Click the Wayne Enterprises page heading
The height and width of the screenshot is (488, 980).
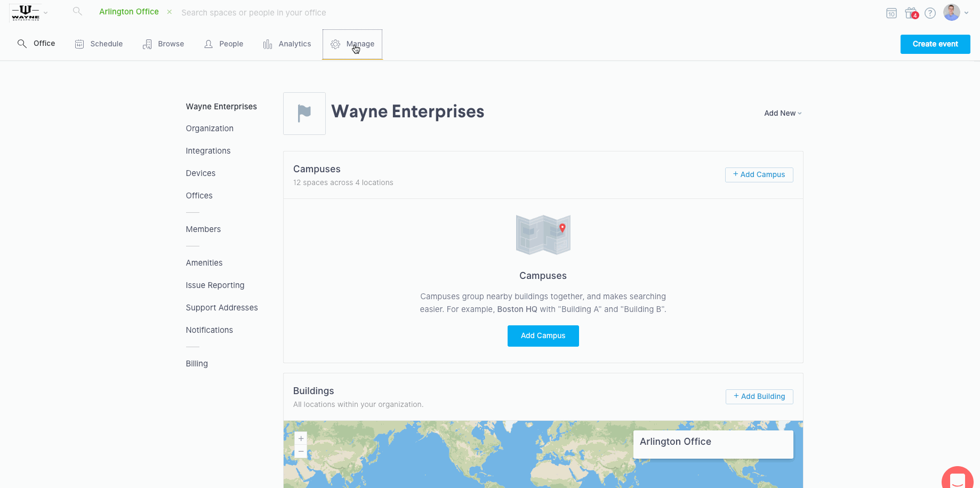pyautogui.click(x=408, y=111)
